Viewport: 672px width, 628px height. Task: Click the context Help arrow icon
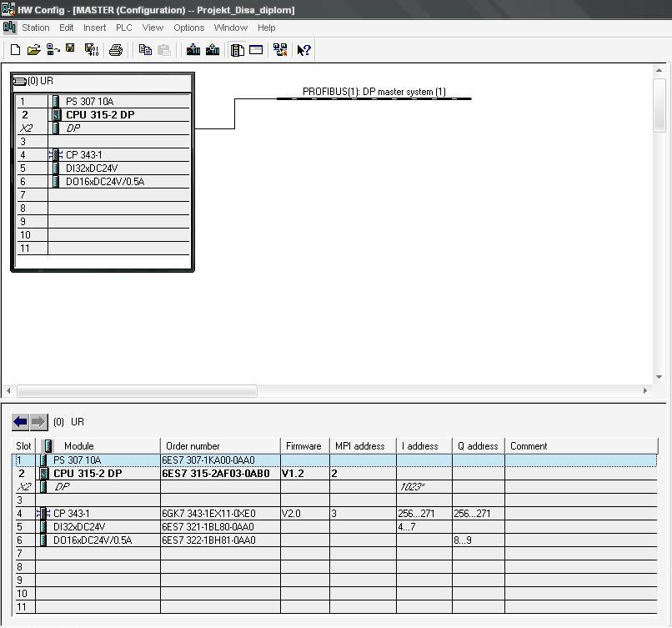click(303, 50)
